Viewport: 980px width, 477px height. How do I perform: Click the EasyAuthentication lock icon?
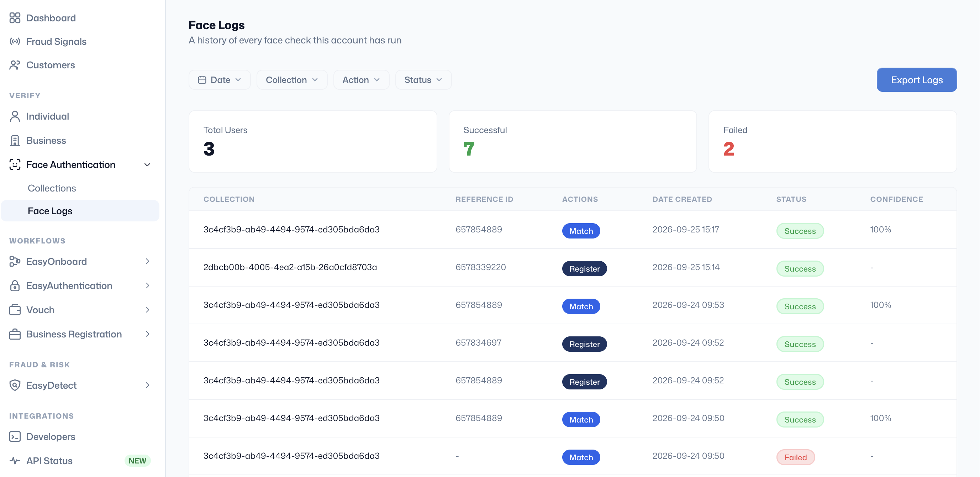(x=15, y=285)
